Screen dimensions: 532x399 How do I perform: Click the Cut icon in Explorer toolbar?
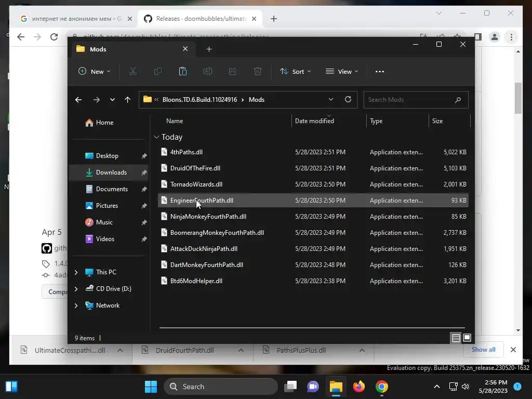point(132,71)
